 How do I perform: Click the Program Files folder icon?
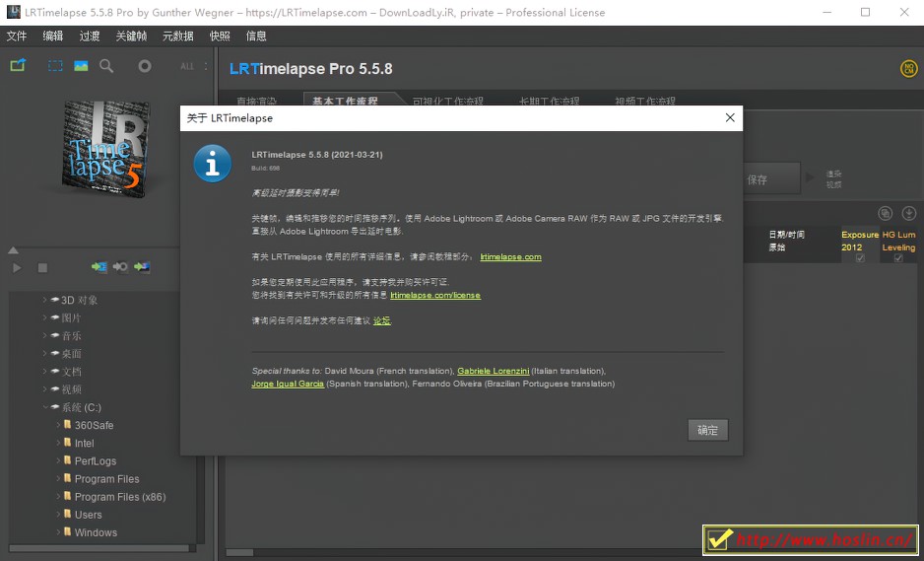pos(67,478)
